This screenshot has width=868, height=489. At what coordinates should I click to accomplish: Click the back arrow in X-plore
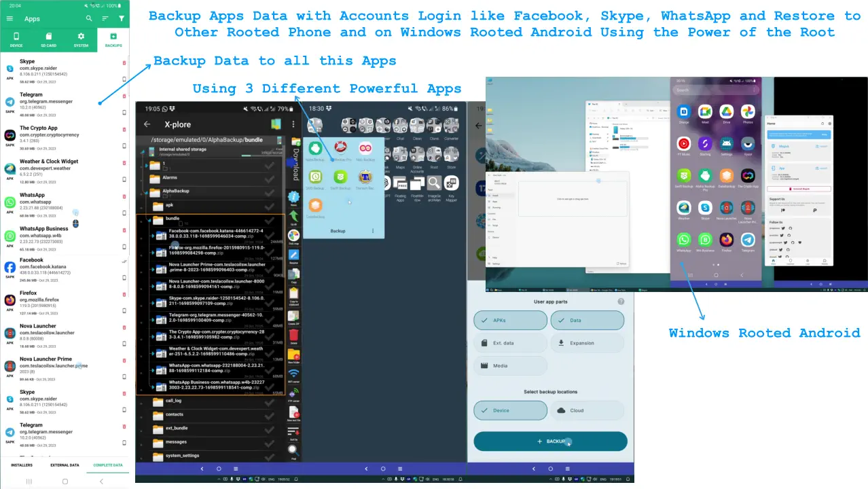pos(147,124)
